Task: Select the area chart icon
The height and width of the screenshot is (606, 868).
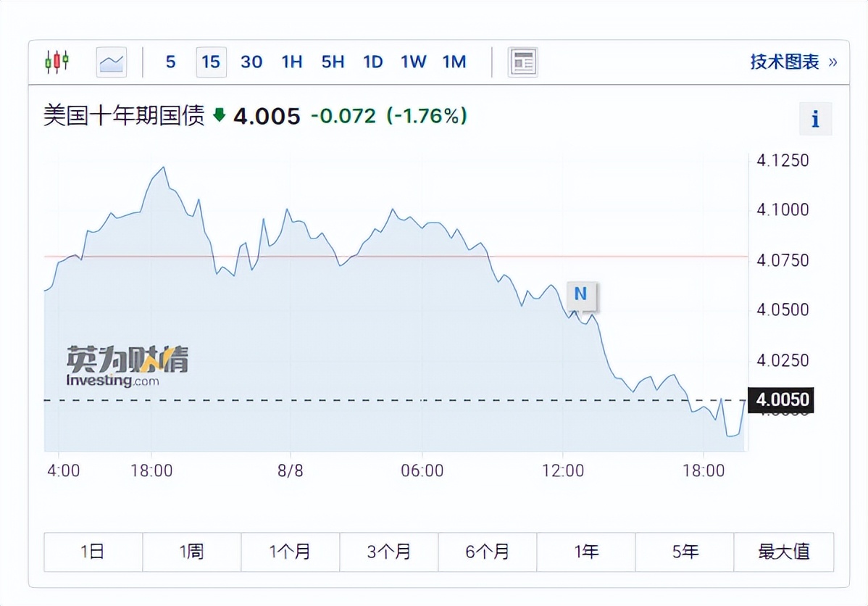Action: (x=111, y=62)
